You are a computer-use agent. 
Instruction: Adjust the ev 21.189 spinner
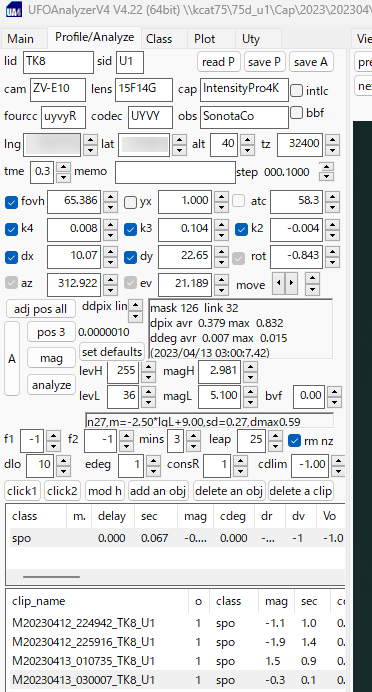click(222, 285)
